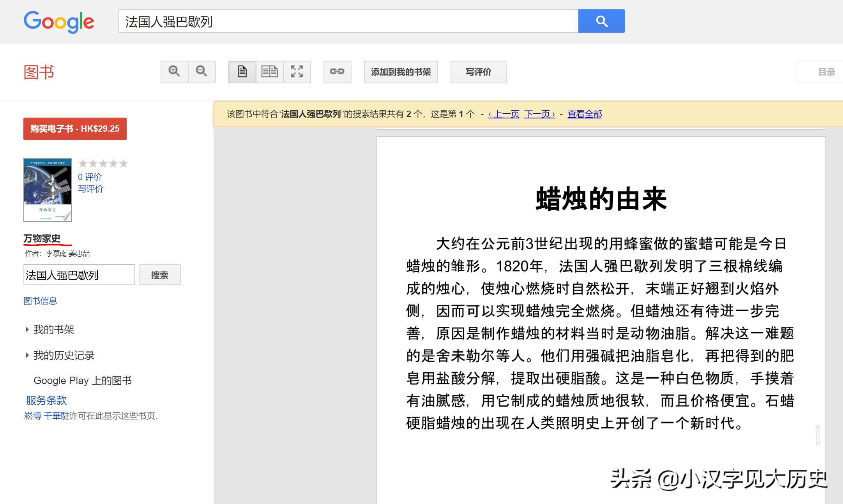843x504 pixels.
Task: Write a review with 写评价 button
Action: (x=478, y=72)
